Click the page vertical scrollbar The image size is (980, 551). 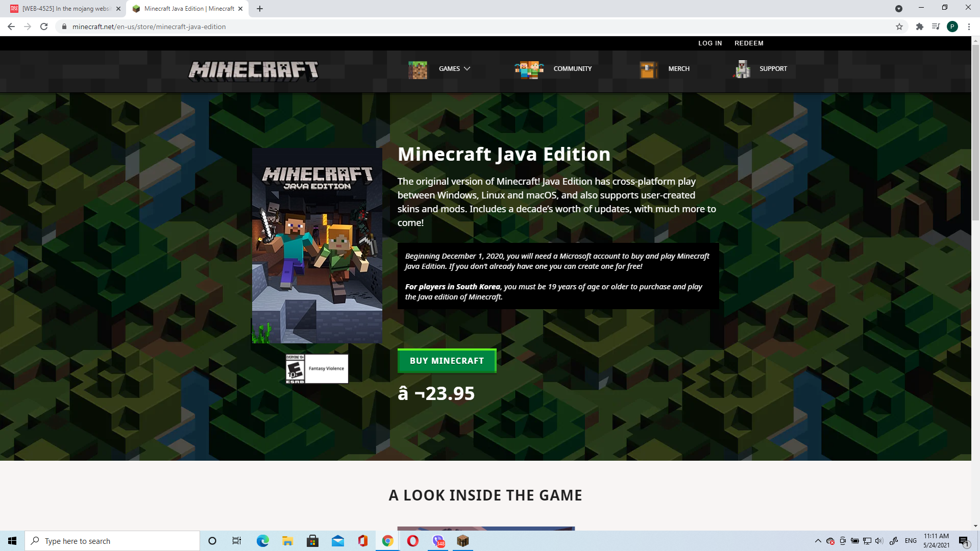click(975, 133)
